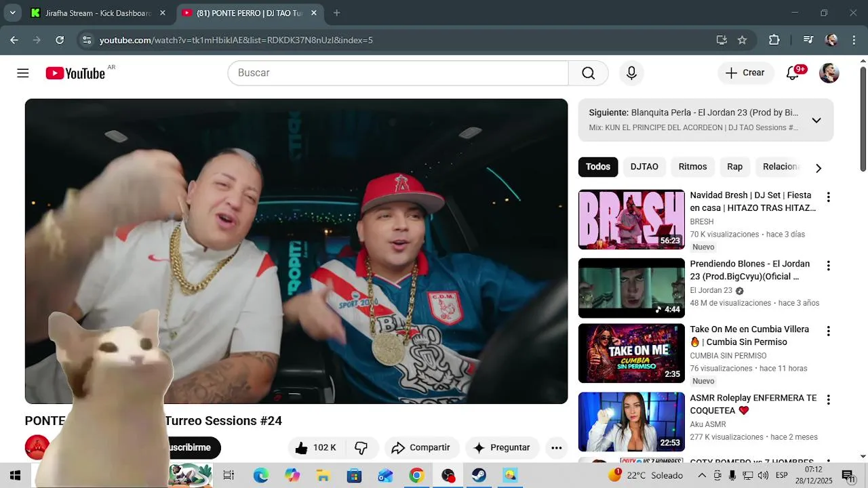Filter suggestions by DJTAO chip

(644, 167)
